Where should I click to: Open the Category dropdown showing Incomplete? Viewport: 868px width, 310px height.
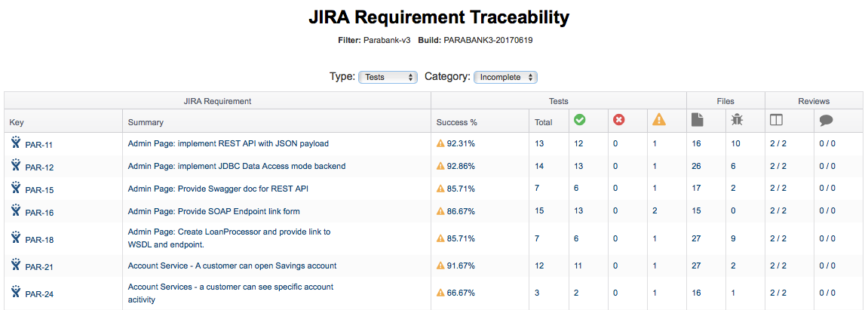coord(505,78)
